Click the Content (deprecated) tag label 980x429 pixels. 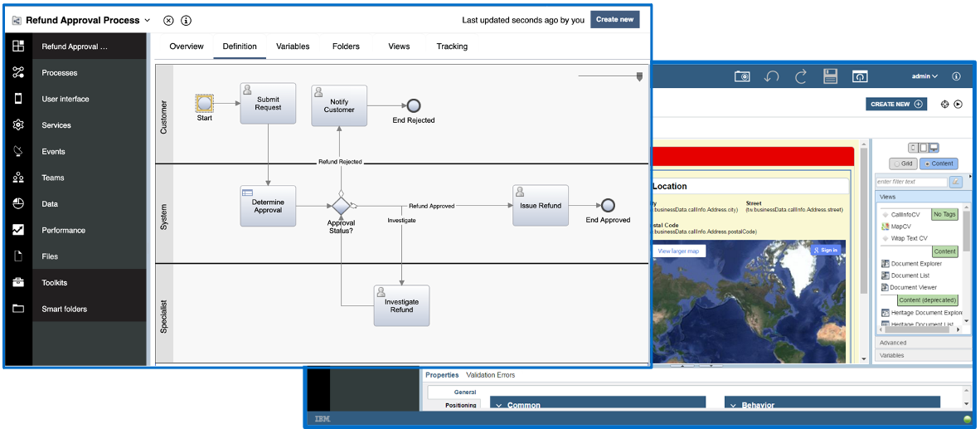928,300
